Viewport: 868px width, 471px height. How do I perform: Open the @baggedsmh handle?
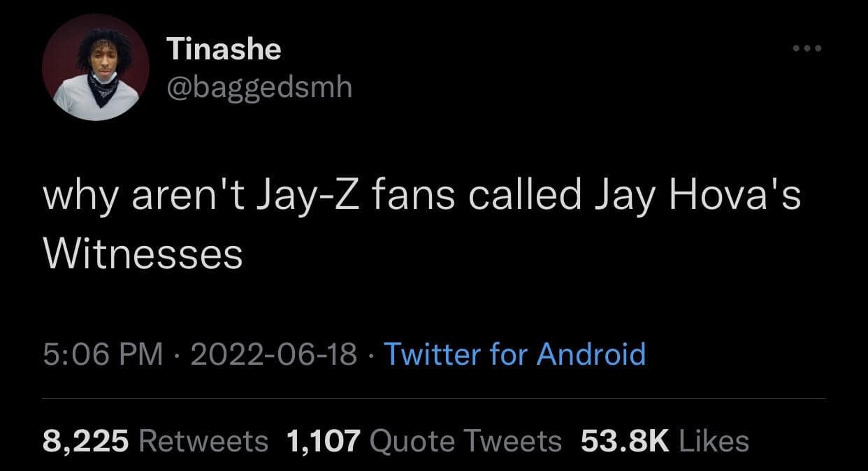259,87
